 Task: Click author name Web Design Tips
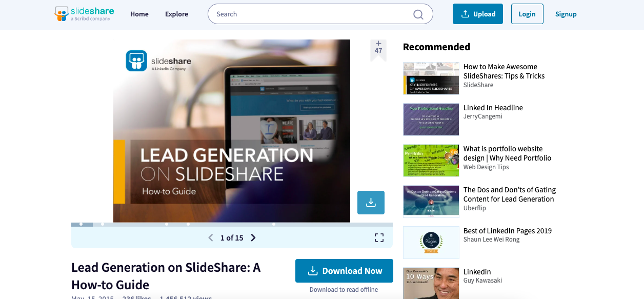click(486, 167)
